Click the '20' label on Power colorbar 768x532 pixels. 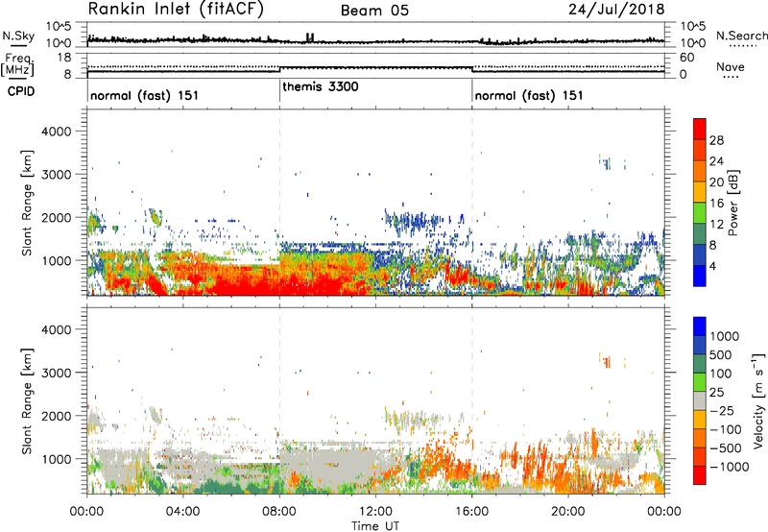[x=716, y=182]
